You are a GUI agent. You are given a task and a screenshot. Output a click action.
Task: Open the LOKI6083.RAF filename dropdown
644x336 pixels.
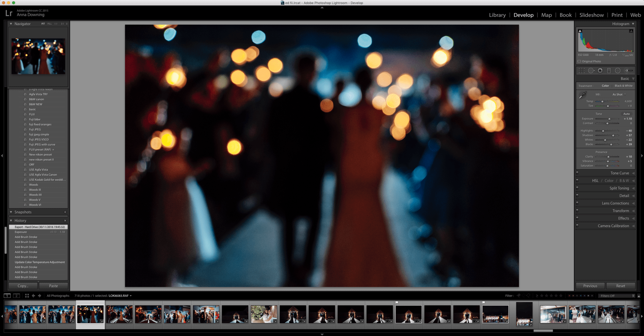(120, 296)
